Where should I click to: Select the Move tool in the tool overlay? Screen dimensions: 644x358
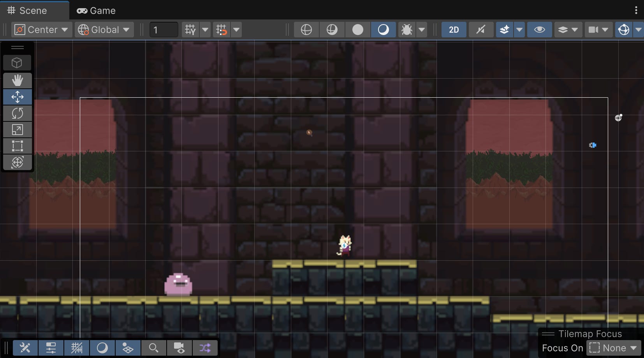(x=18, y=97)
